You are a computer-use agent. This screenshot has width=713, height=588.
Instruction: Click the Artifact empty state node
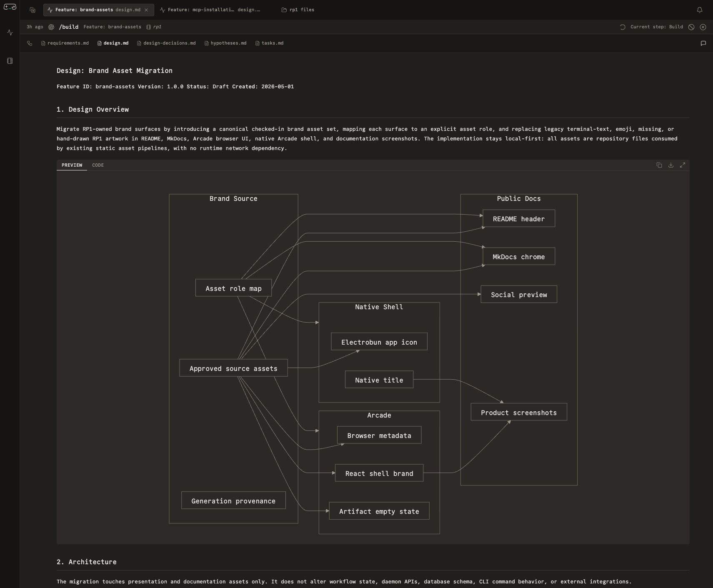point(379,511)
